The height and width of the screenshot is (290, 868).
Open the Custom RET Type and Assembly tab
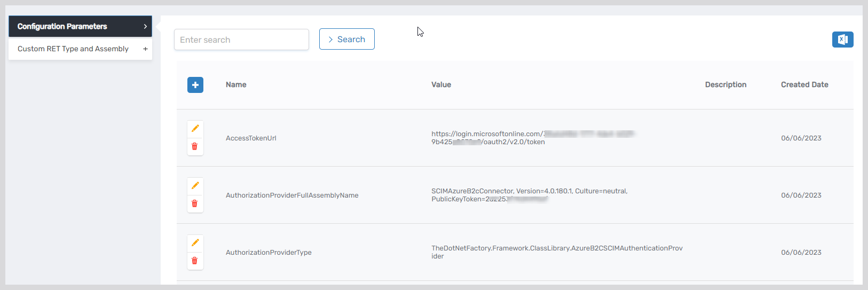click(73, 49)
